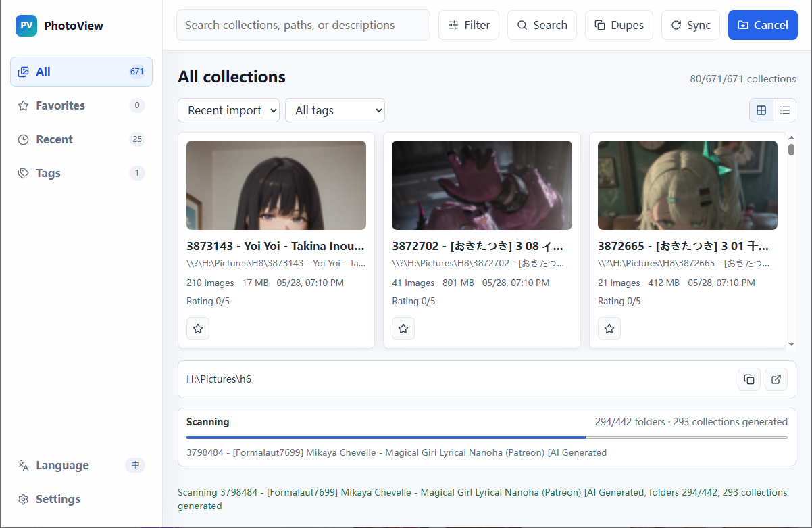Screen dimensions: 812x528
Task: Click the PhotoView PV logo icon
Action: click(26, 26)
